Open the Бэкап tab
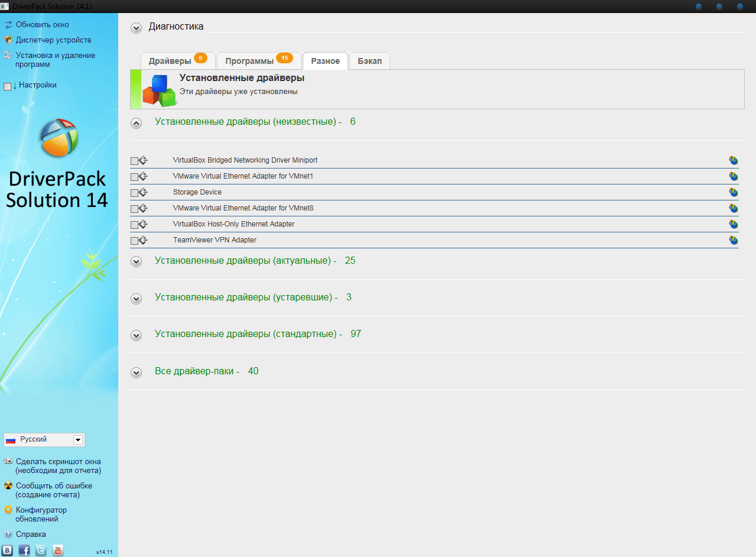Screen dimensions: 756x557 (369, 61)
